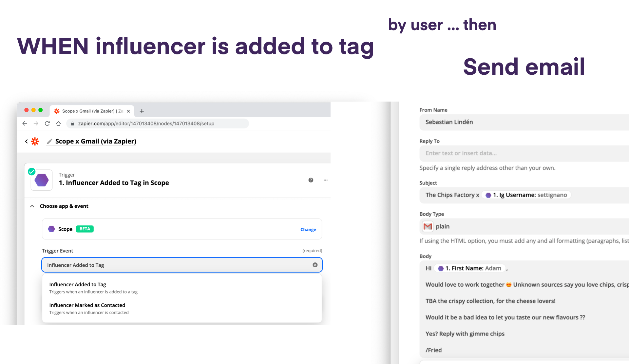
Task: Click the browser back arrow
Action: (25, 124)
